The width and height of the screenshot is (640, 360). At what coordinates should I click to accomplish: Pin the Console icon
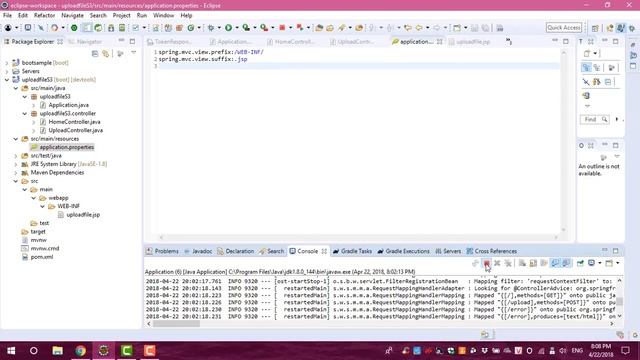click(x=580, y=263)
